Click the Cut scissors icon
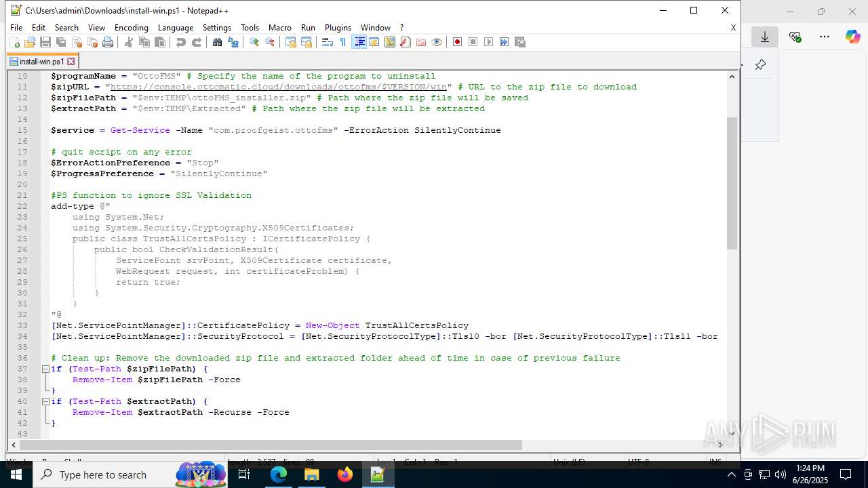Screen dimensions: 868x488 coord(129,42)
